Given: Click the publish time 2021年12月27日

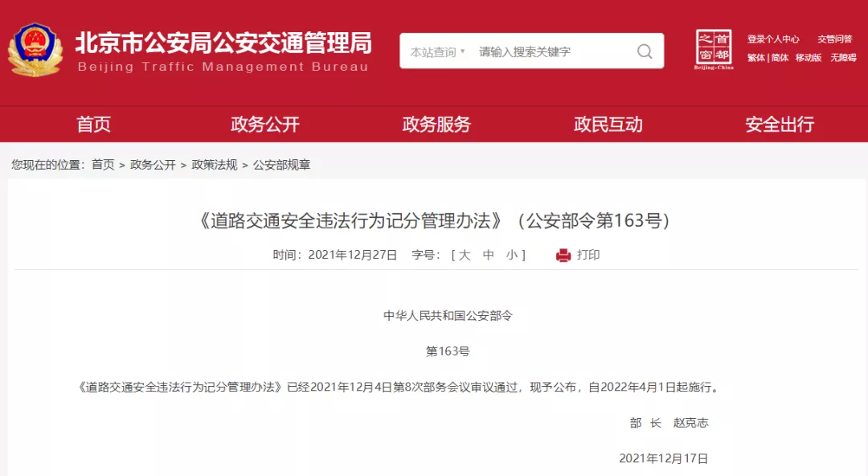Looking at the screenshot, I should 353,255.
